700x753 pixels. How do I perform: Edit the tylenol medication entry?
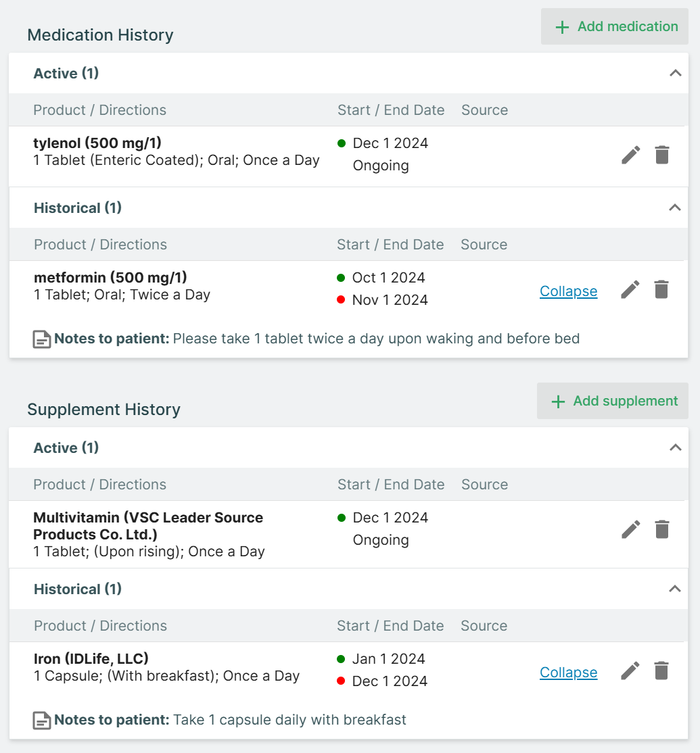click(x=630, y=155)
